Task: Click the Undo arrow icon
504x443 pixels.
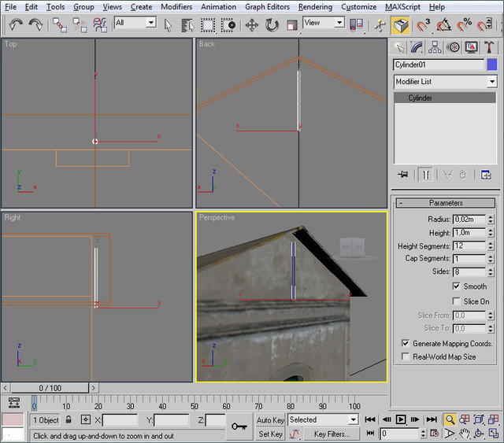Action: (x=16, y=24)
